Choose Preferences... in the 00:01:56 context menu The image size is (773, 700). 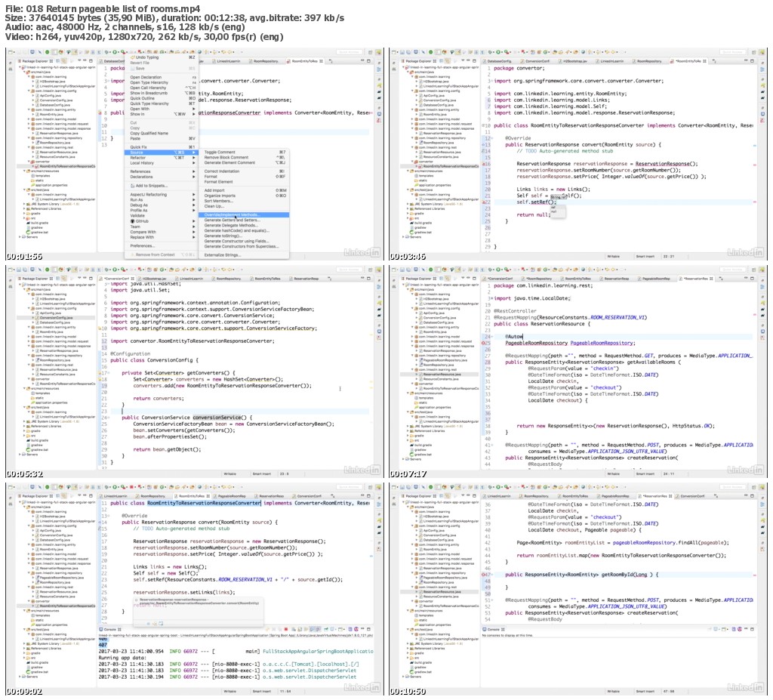162,245
